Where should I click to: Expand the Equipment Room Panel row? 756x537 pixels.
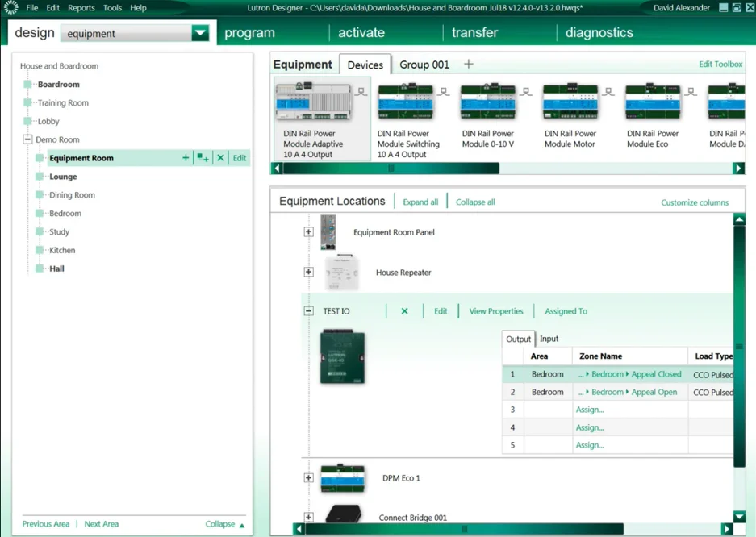(x=308, y=232)
